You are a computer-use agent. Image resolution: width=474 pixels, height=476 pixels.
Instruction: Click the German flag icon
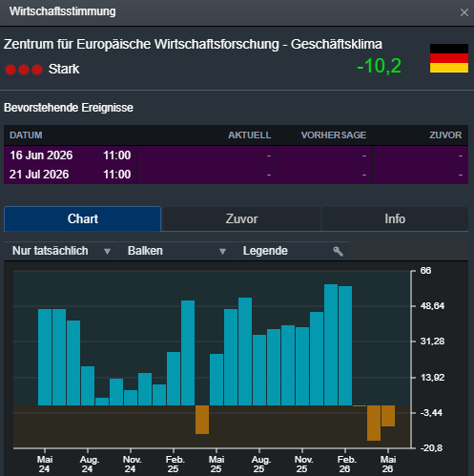(449, 58)
